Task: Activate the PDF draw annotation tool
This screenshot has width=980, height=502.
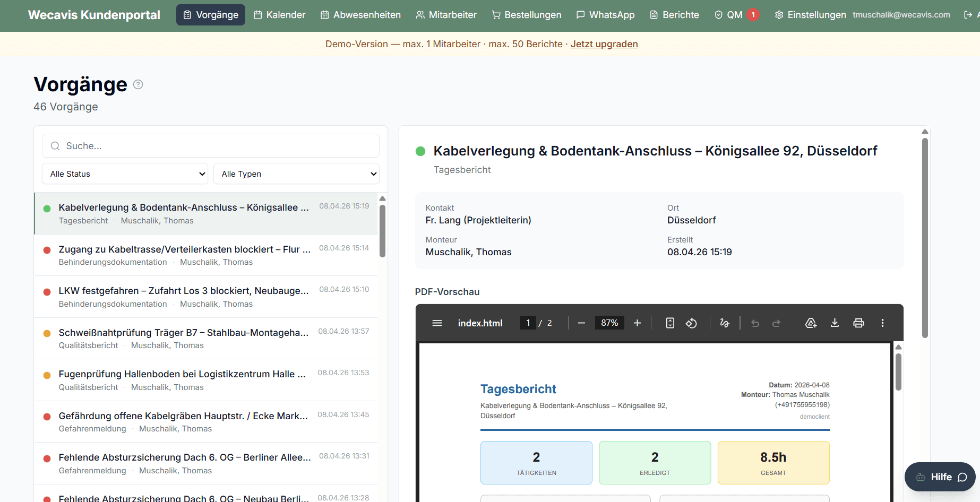Action: coord(725,323)
